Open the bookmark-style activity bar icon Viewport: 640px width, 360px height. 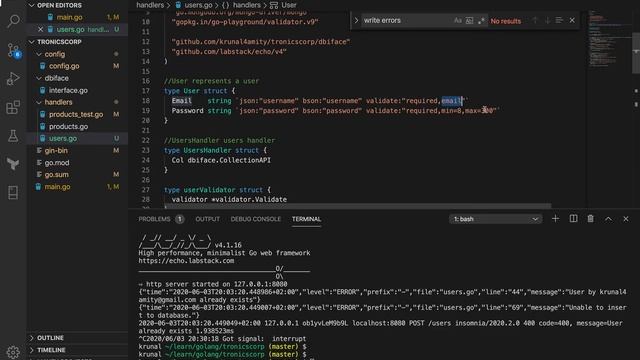point(13,193)
